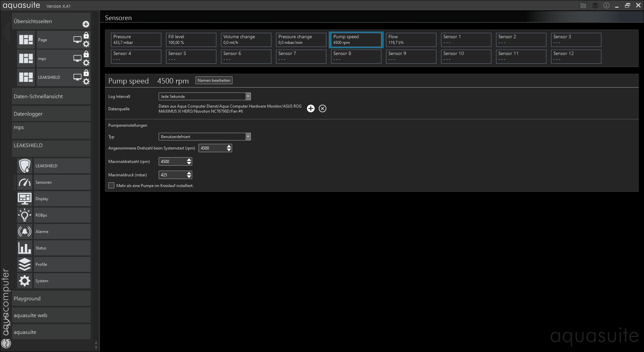Viewport: 644px width, 352px height.
Task: Open the LEAKSHIELD shield icon page
Action: point(25,166)
